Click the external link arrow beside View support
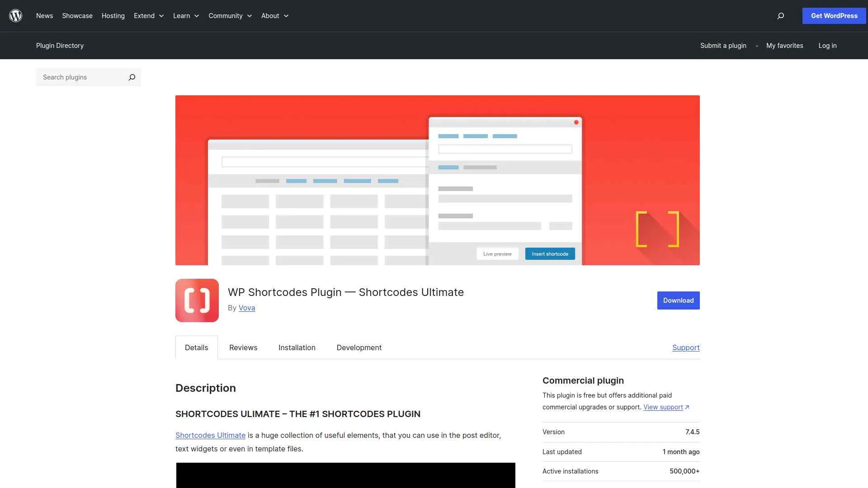Screen dimensions: 868x488 coord(688,407)
